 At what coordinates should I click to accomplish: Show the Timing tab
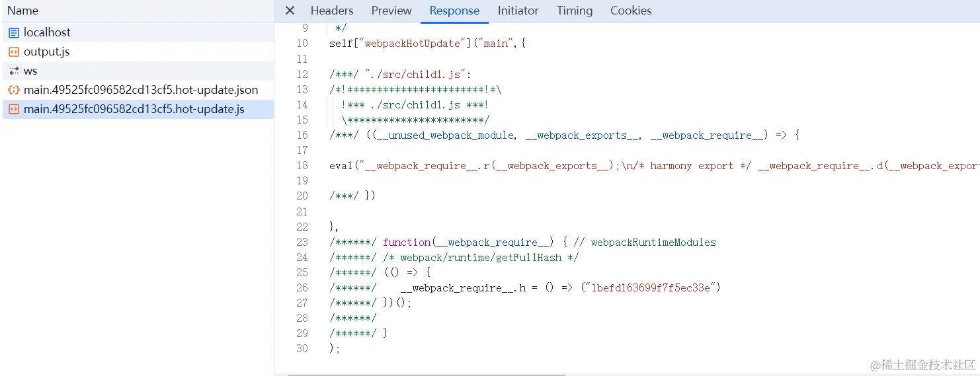[x=575, y=11]
